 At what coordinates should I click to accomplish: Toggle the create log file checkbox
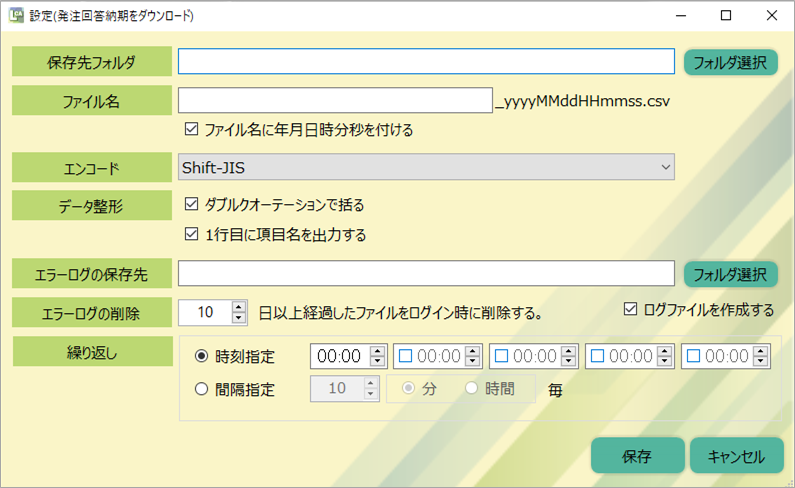pyautogui.click(x=630, y=310)
